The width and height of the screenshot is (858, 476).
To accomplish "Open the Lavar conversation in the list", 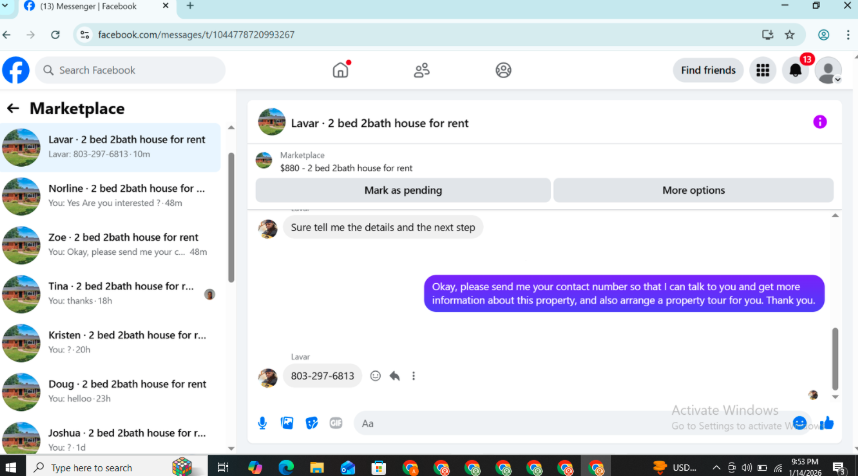I will point(111,147).
